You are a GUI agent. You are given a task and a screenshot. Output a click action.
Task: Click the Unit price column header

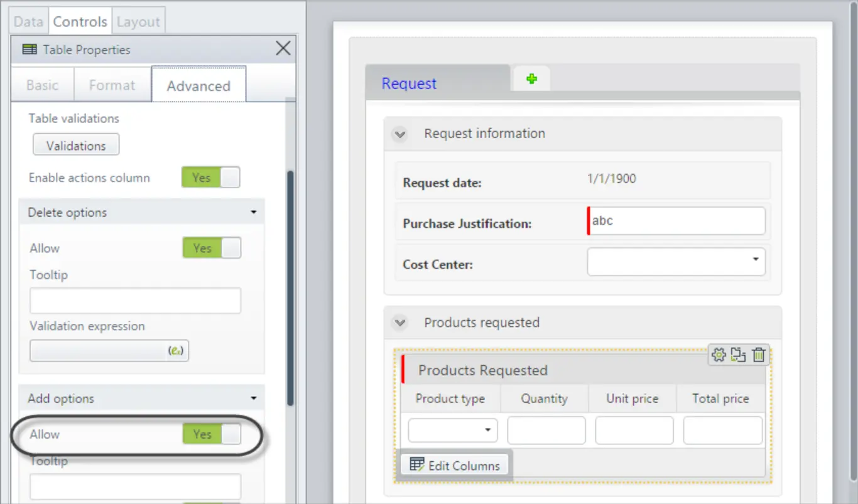click(632, 399)
